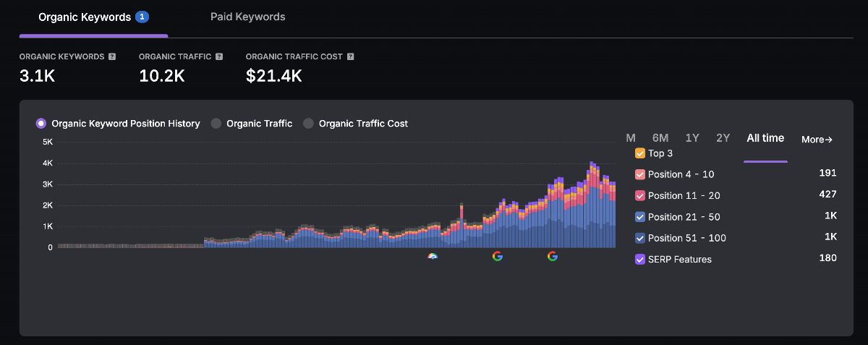Set time range to 2Y
This screenshot has height=345, width=868.
(x=723, y=138)
